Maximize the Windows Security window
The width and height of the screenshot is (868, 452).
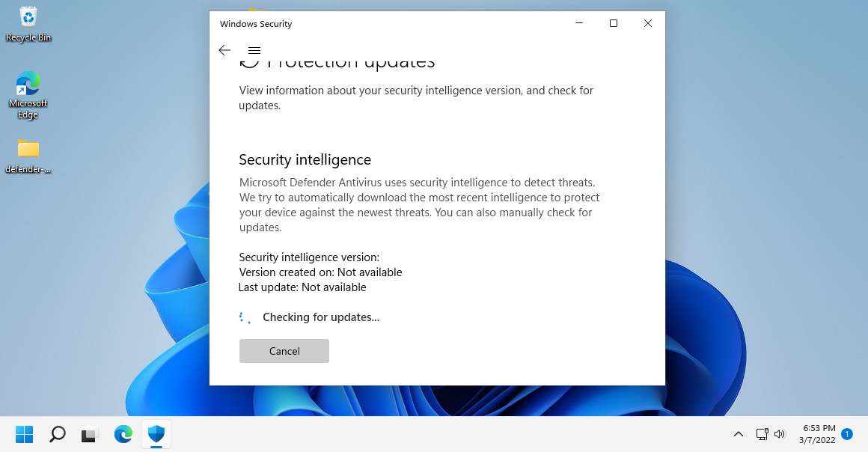click(614, 23)
